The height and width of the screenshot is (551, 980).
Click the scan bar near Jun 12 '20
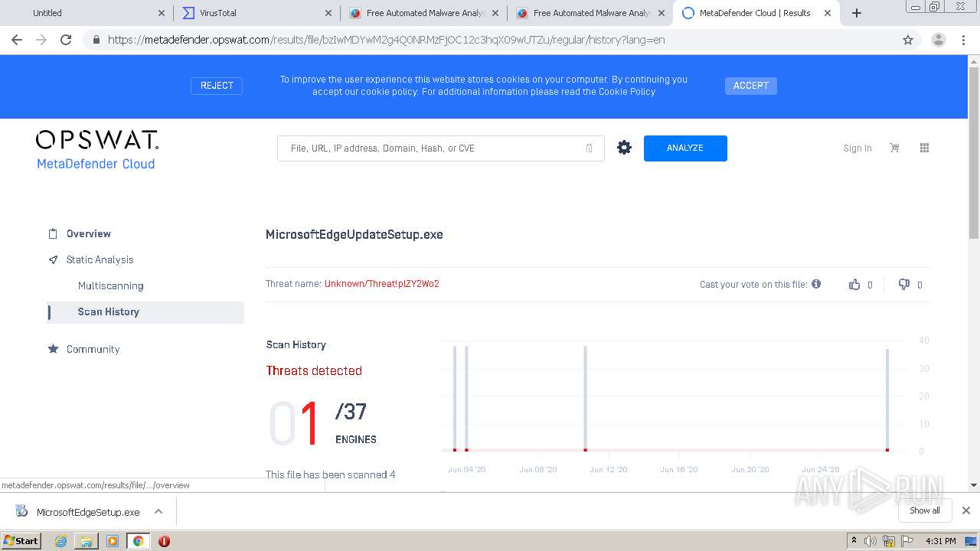tap(586, 399)
